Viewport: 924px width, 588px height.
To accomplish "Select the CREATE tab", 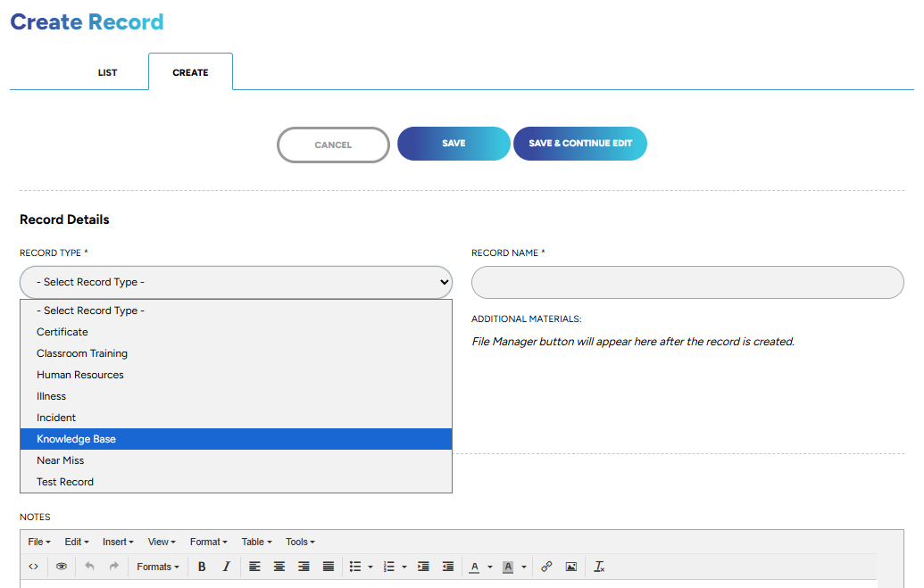I will 190,72.
